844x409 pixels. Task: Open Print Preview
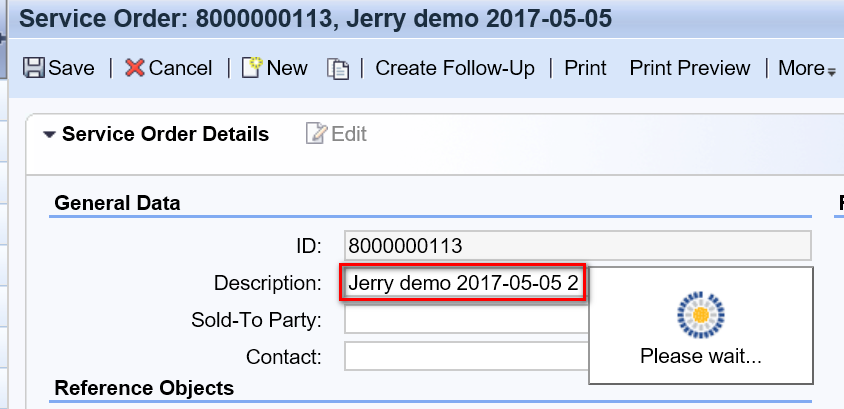click(x=690, y=68)
